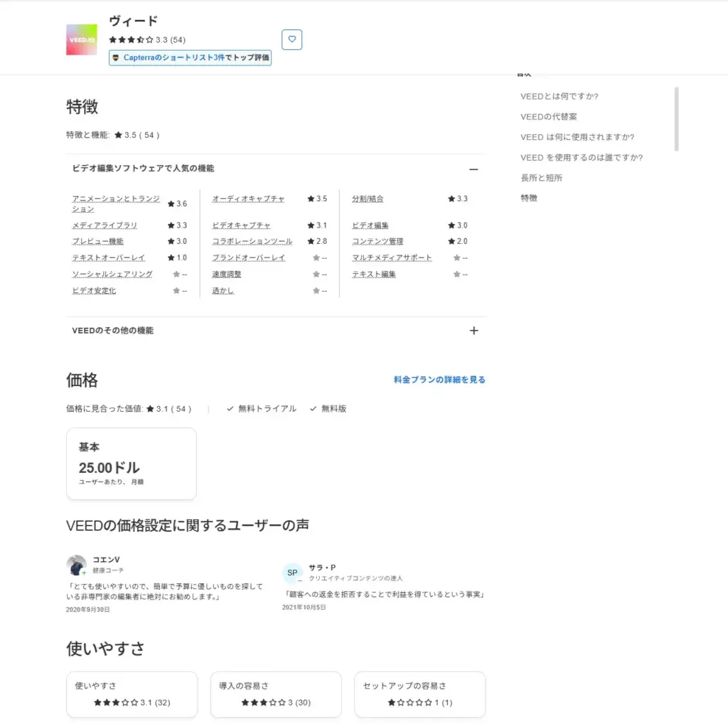Open 料金プランの詳細を見る link
The image size is (728, 724).
pyautogui.click(x=439, y=380)
